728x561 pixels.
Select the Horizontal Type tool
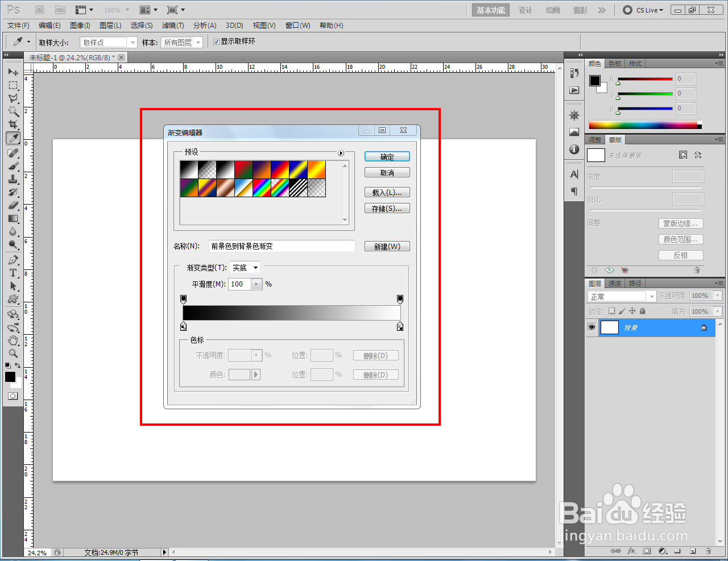click(x=13, y=273)
